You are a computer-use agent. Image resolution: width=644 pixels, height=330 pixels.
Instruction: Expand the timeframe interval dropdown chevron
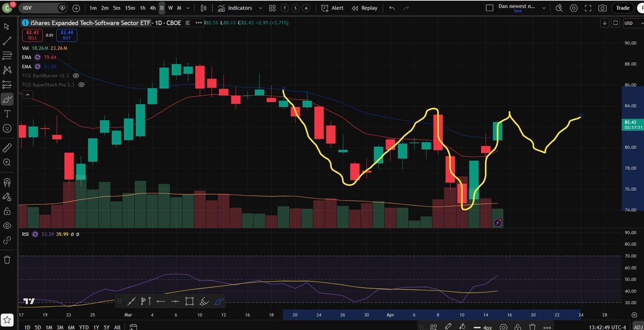[188, 8]
